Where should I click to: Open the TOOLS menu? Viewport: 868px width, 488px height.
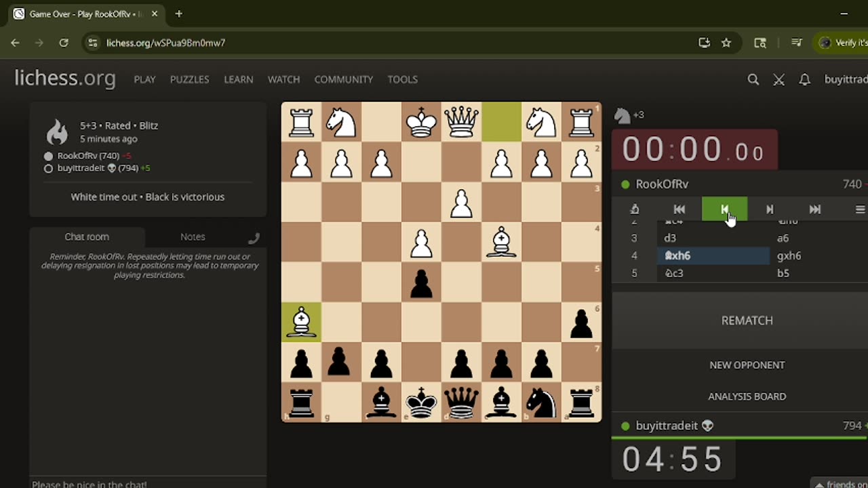point(402,79)
